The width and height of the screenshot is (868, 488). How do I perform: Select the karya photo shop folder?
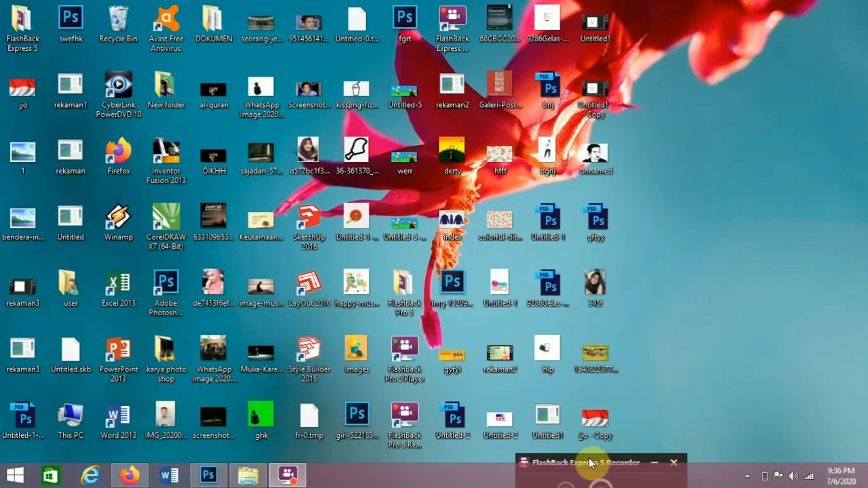(x=166, y=359)
